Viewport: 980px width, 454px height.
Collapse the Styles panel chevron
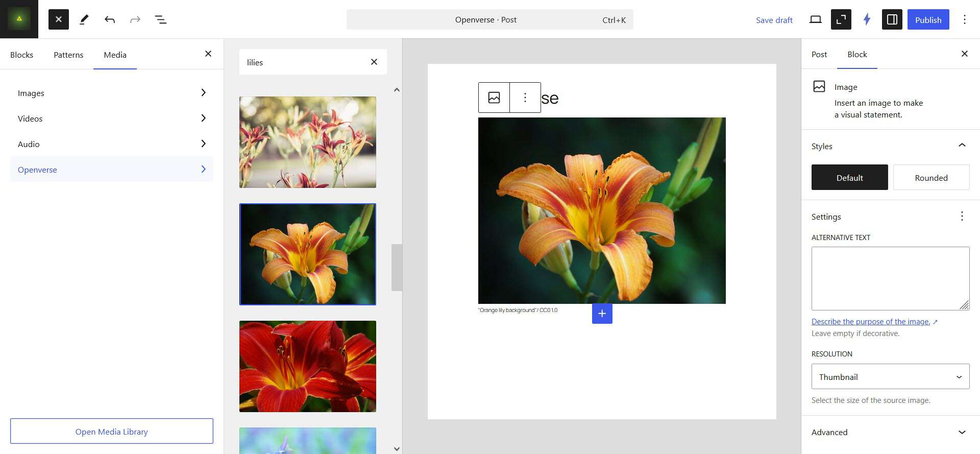pyautogui.click(x=962, y=146)
